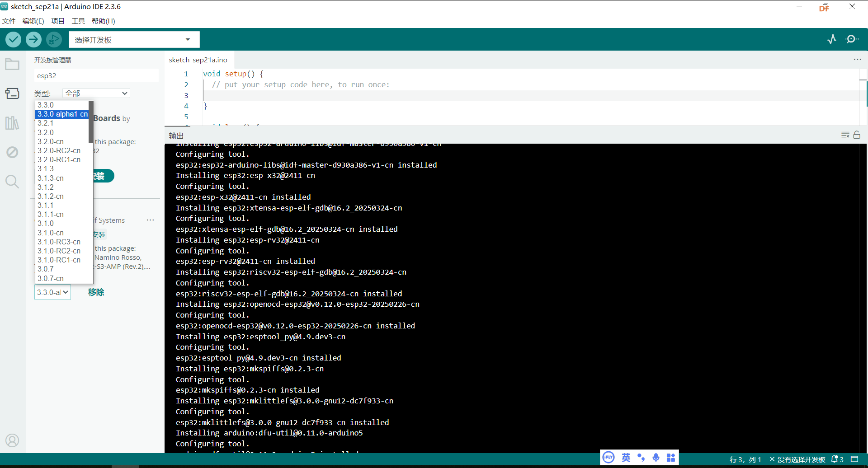Clear output using the lines icon
The height and width of the screenshot is (468, 868).
(845, 135)
